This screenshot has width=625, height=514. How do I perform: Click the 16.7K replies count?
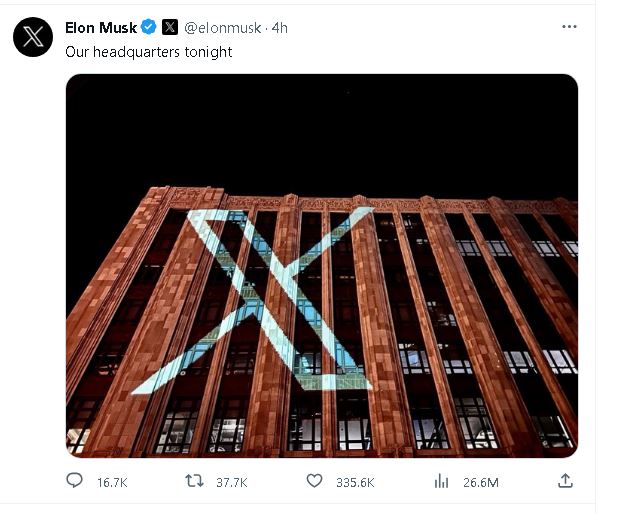(111, 483)
